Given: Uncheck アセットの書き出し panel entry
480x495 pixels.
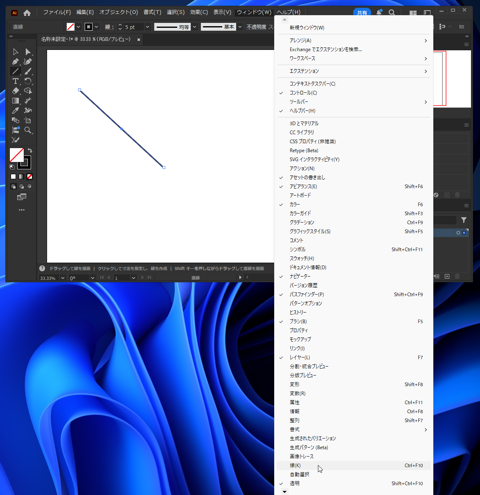Looking at the screenshot, I should pyautogui.click(x=353, y=177).
